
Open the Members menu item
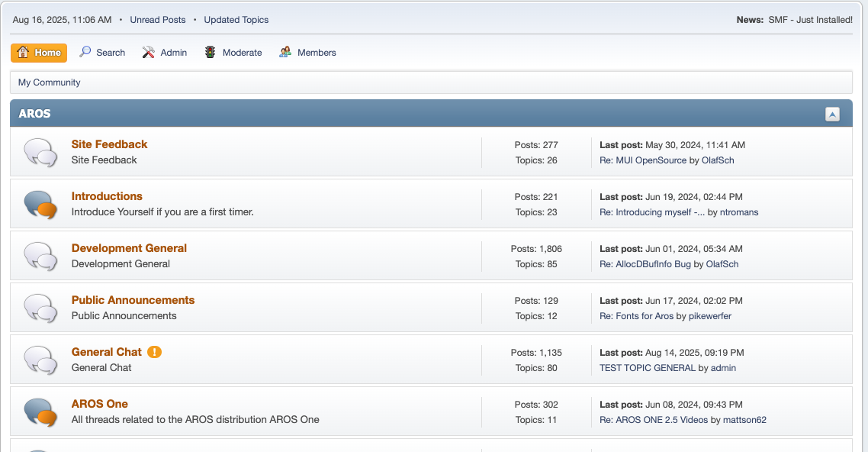tap(307, 53)
